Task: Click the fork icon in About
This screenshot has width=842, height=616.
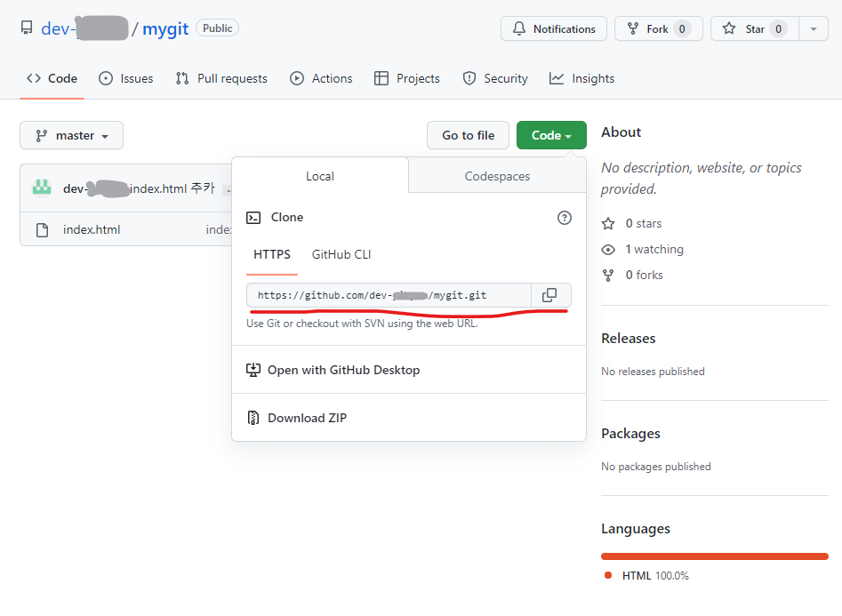Action: (608, 276)
